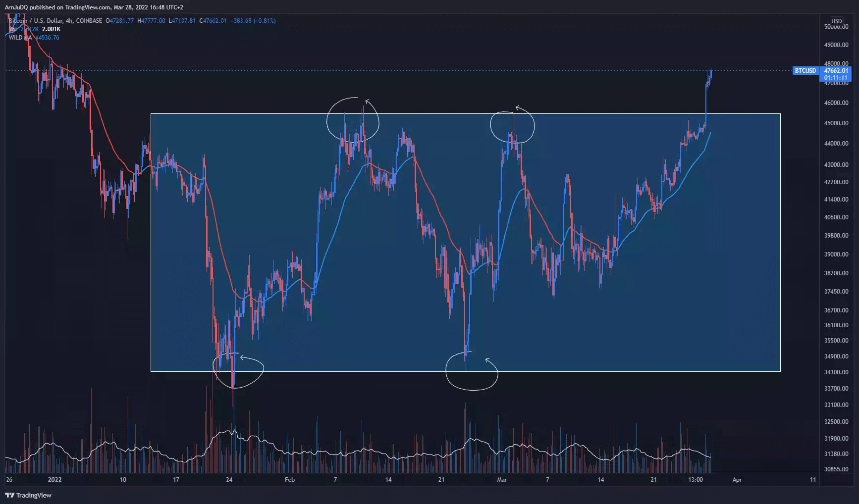
Task: Click the 42200.00 price axis label
Action: point(836,182)
